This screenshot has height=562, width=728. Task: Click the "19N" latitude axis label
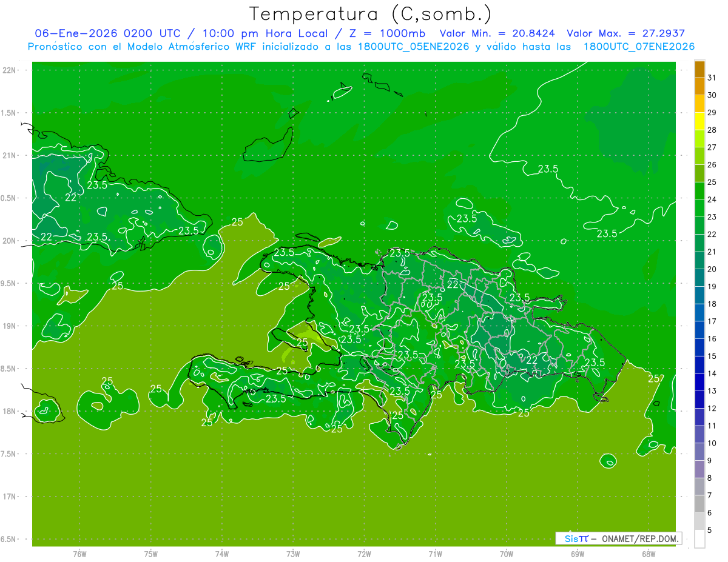click(x=10, y=326)
